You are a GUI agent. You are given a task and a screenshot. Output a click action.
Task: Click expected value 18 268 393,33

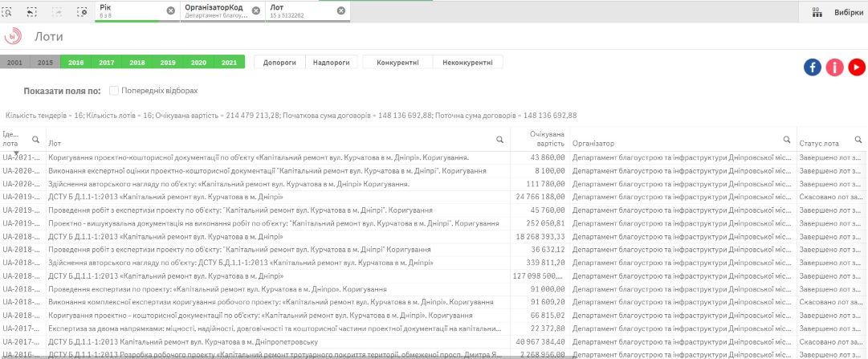click(x=540, y=237)
